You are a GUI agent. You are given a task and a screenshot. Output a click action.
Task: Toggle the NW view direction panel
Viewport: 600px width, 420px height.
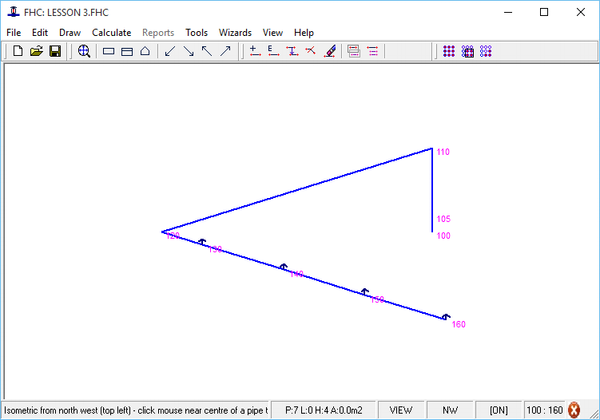(450, 410)
